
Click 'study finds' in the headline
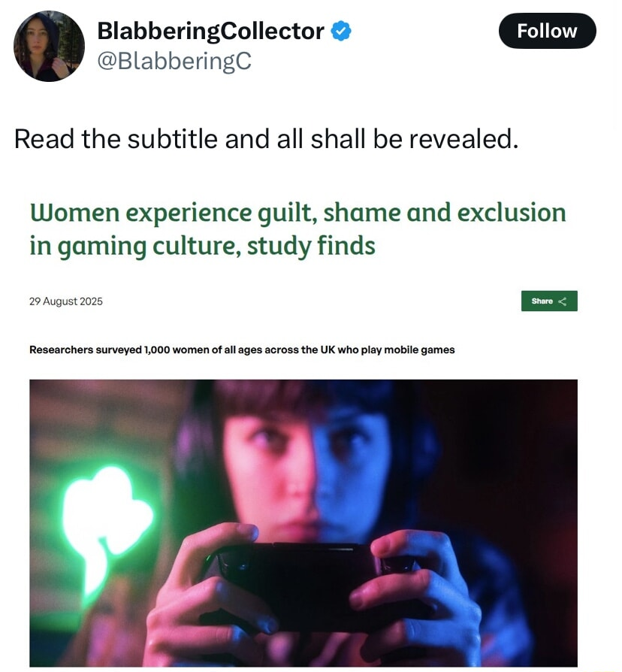(311, 246)
